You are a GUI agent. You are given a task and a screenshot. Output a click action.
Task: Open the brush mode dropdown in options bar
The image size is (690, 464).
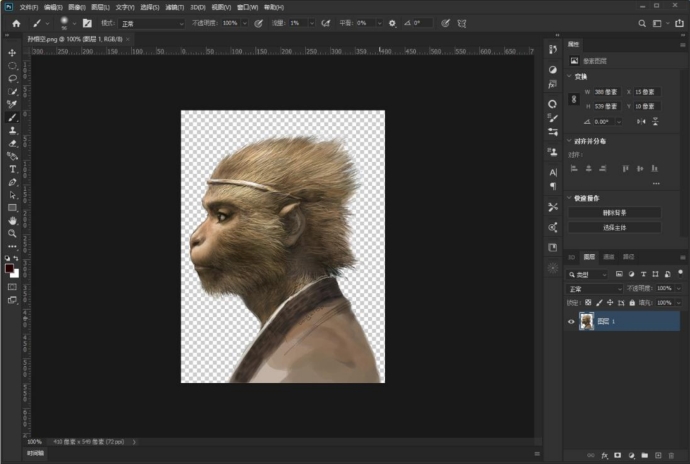click(x=151, y=23)
